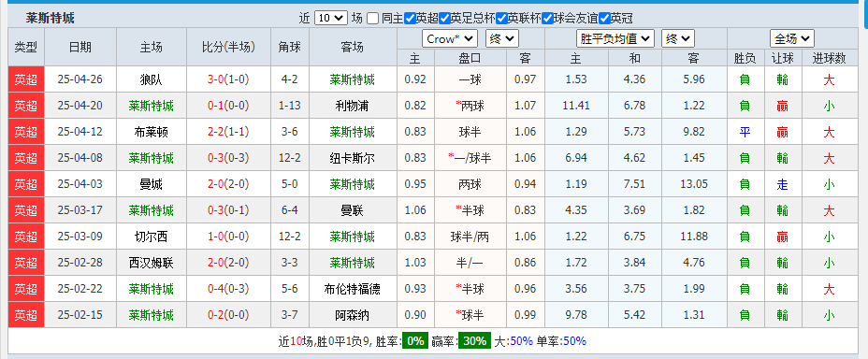Open 纽卡斯尔 away team link
Image resolution: width=868 pixels, height=359 pixels.
(x=352, y=158)
